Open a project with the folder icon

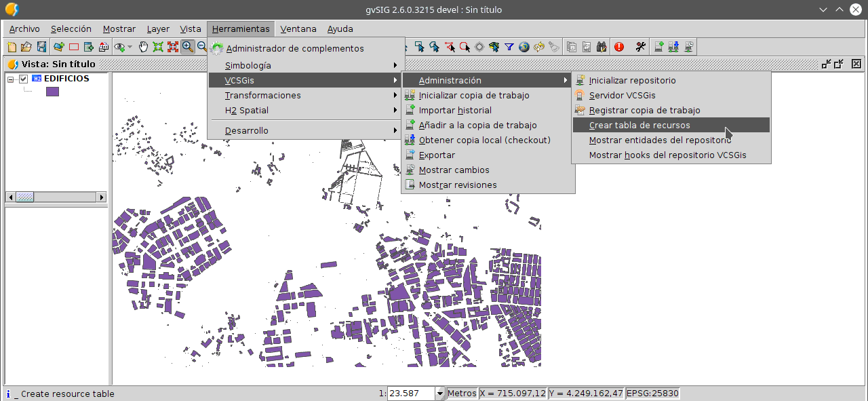[26, 47]
